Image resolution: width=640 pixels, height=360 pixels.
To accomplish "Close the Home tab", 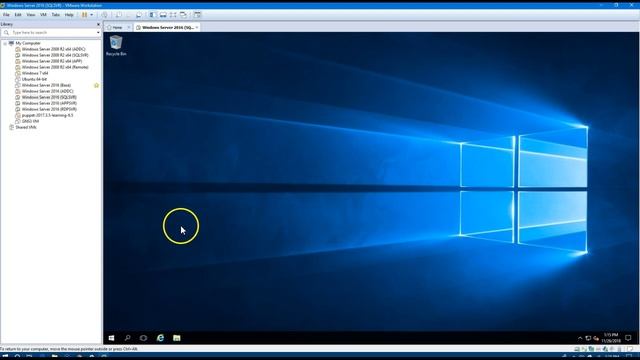I will tap(128, 27).
